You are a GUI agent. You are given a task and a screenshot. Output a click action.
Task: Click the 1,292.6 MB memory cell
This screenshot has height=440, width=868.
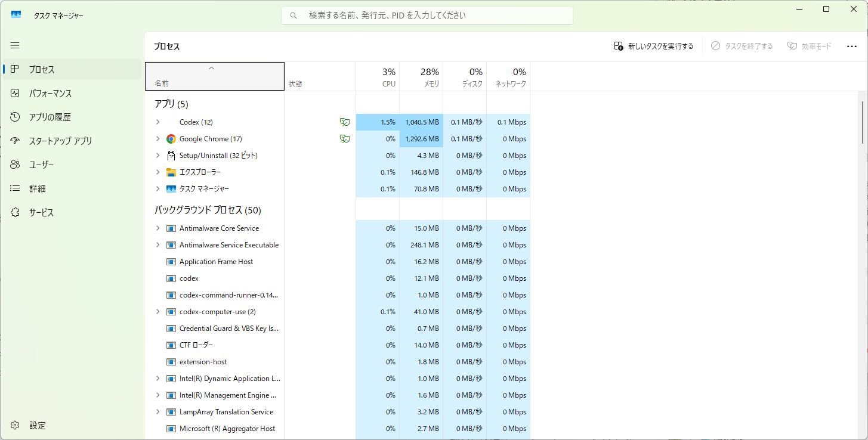421,139
